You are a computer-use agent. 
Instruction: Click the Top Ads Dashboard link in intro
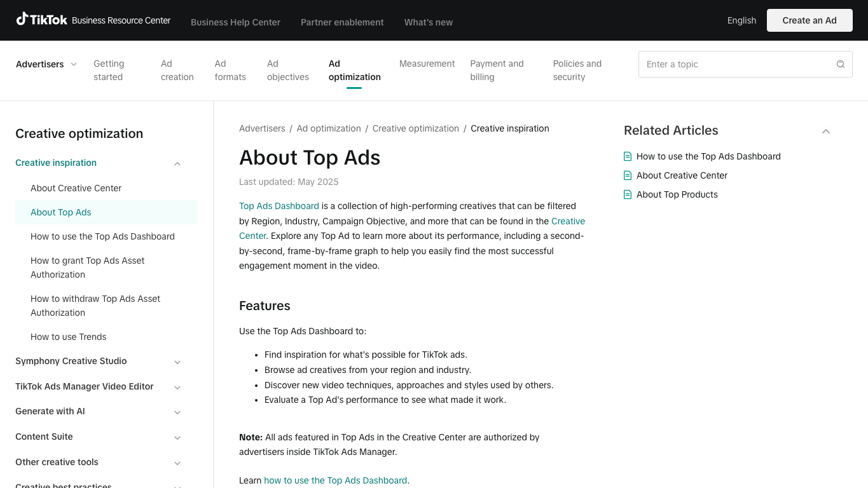(x=279, y=206)
